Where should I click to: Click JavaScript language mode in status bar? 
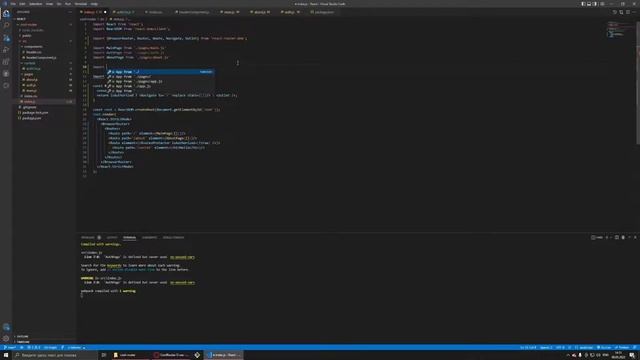(586, 347)
